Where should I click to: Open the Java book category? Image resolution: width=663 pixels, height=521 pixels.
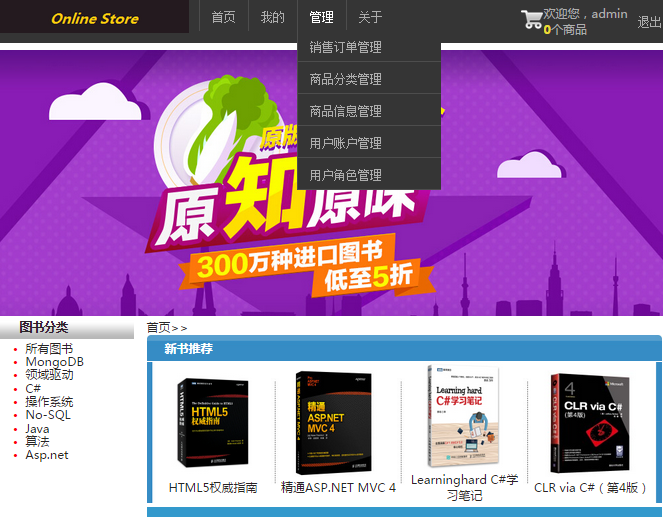(x=37, y=428)
